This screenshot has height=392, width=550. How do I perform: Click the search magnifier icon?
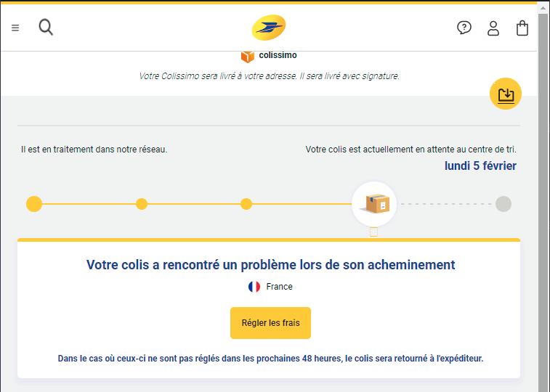tap(46, 27)
